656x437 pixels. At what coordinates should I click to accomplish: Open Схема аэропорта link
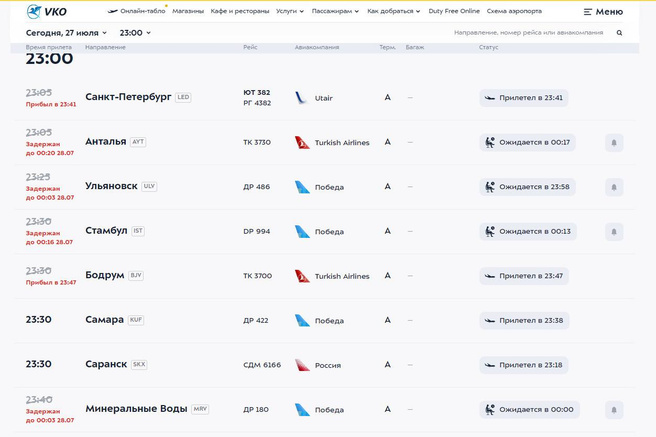click(x=514, y=11)
